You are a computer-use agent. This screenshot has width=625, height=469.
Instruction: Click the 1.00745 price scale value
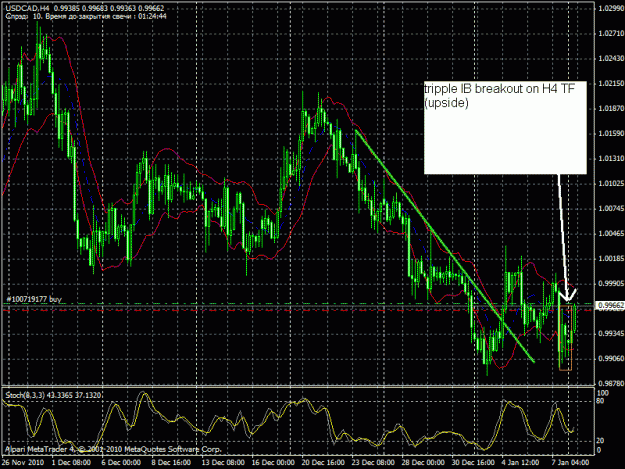611,208
